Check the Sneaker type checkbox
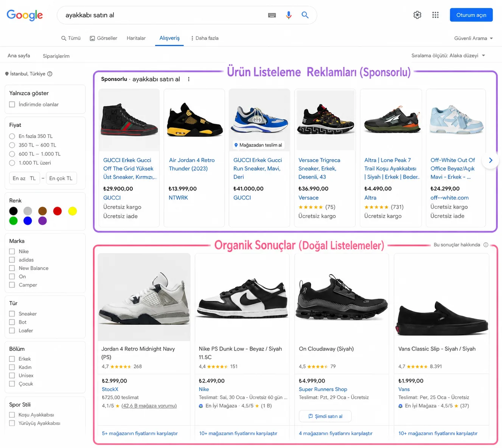Viewport: 502px width, 448px height. pyautogui.click(x=12, y=314)
